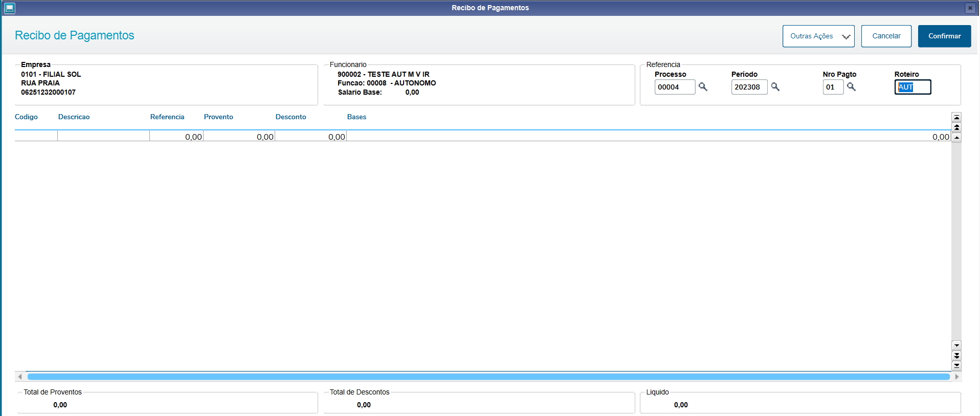Viewport: 980px width, 416px height.
Task: Select the Referencia cell of the grid row
Action: click(x=176, y=136)
